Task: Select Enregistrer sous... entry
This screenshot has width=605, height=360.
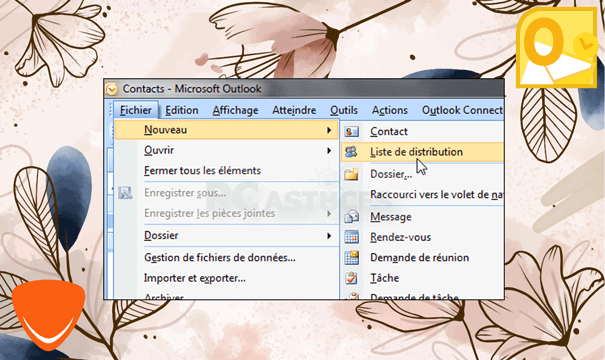Action: pos(226,193)
